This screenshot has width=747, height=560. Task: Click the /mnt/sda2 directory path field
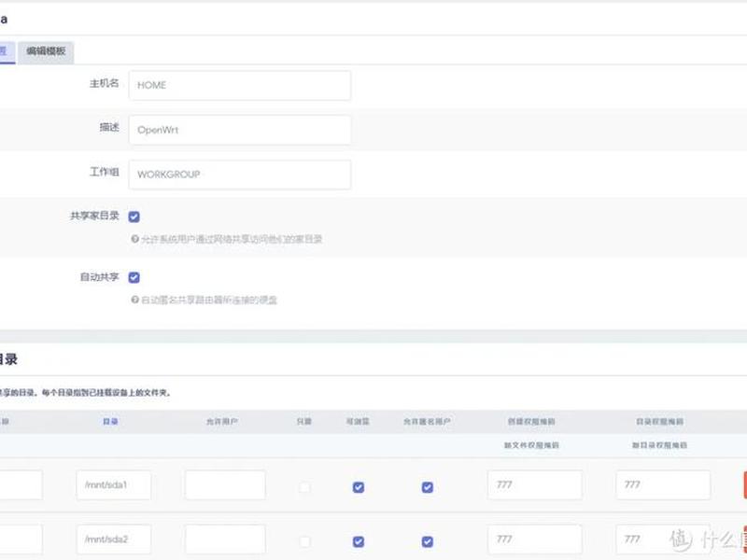113,539
